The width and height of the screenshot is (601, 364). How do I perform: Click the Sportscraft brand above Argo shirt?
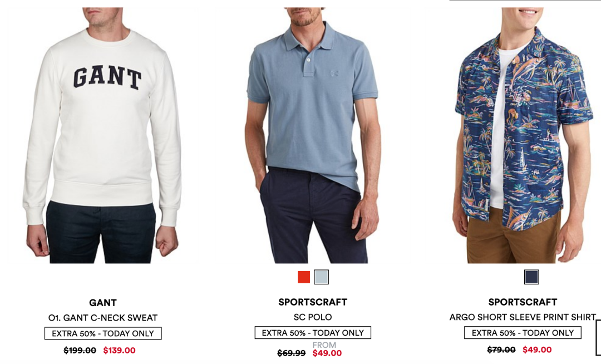click(523, 302)
